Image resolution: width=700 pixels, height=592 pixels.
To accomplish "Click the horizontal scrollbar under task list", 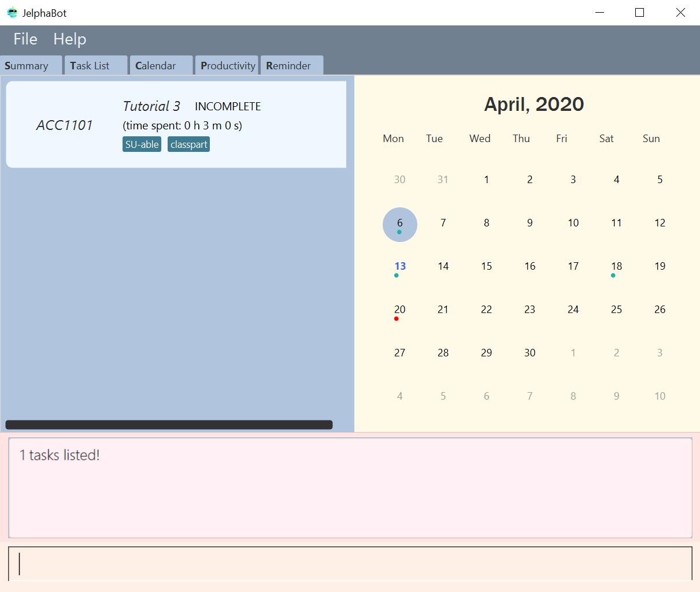I will tap(169, 425).
